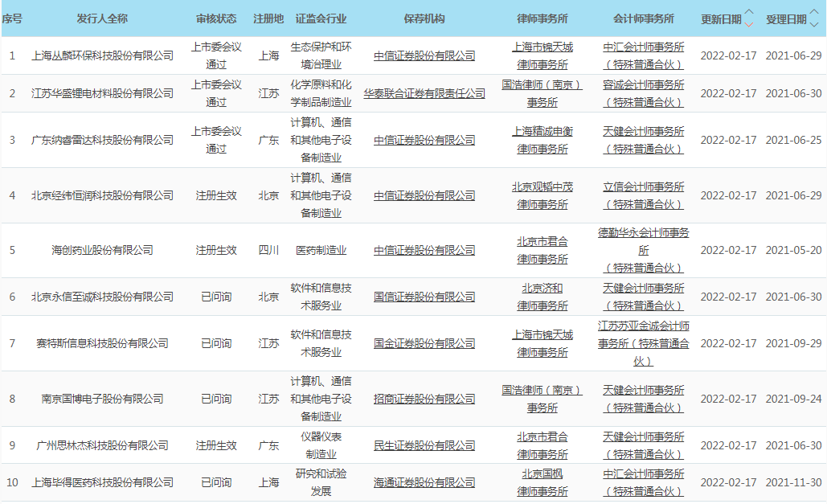Open 海通证券股份有限公司 sponsor link
The height and width of the screenshot is (504, 827).
pyautogui.click(x=424, y=482)
